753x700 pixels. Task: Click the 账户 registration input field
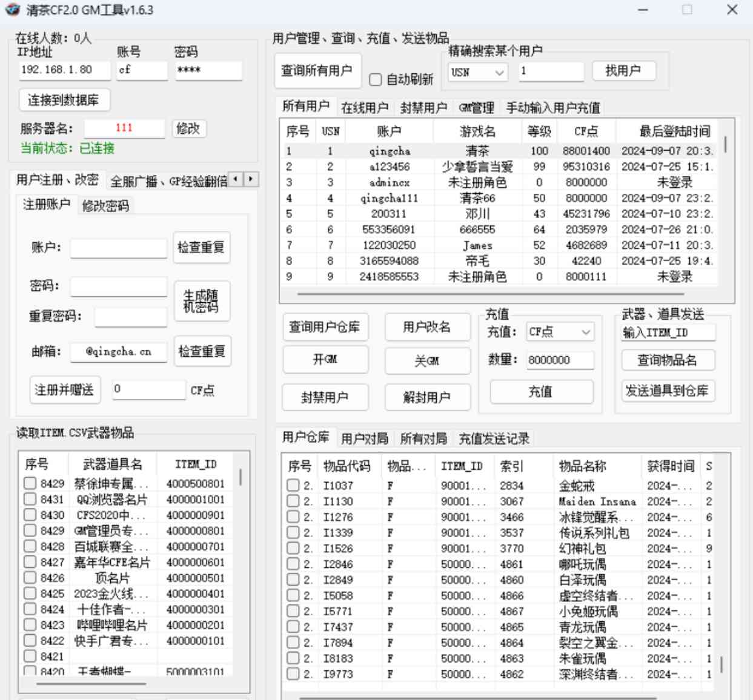[x=119, y=248]
